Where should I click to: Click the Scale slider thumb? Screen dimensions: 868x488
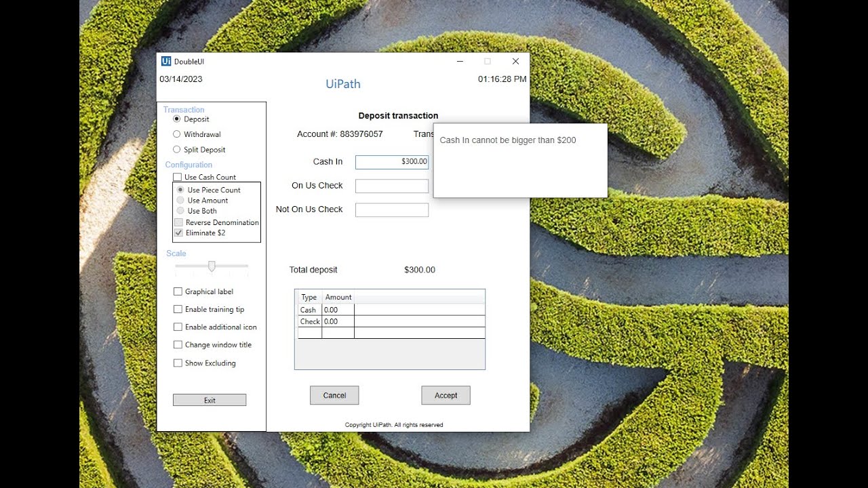(212, 266)
